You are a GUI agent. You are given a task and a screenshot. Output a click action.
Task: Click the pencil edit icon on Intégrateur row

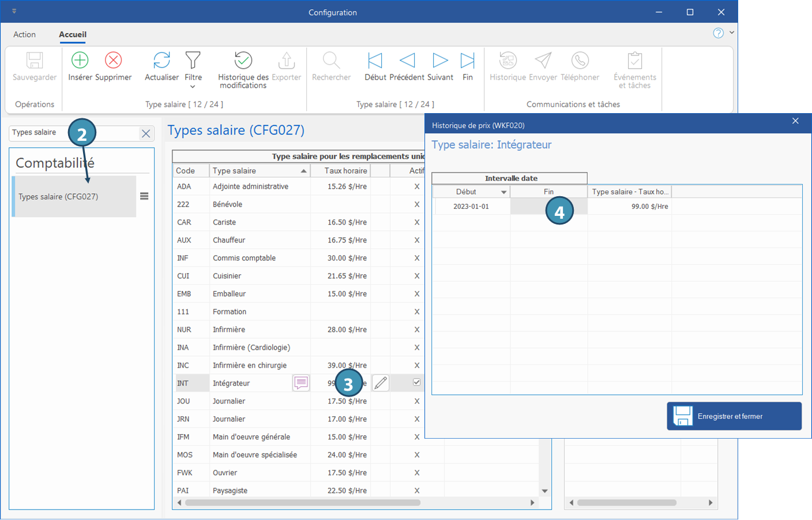pos(381,383)
